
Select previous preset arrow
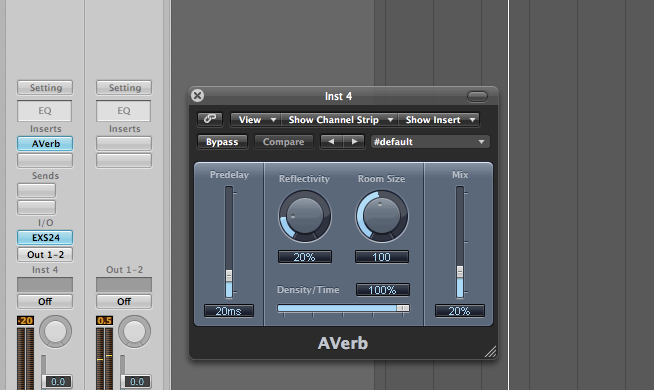(331, 141)
